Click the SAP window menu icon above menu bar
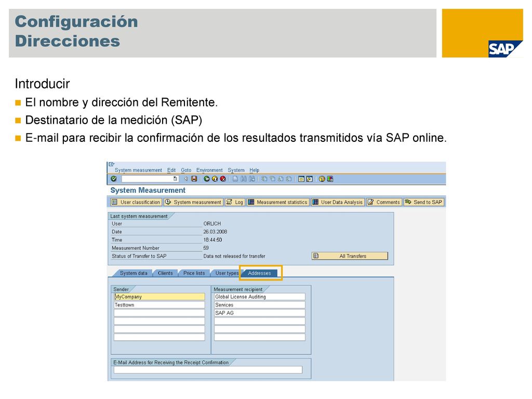The image size is (532, 399). 112,164
